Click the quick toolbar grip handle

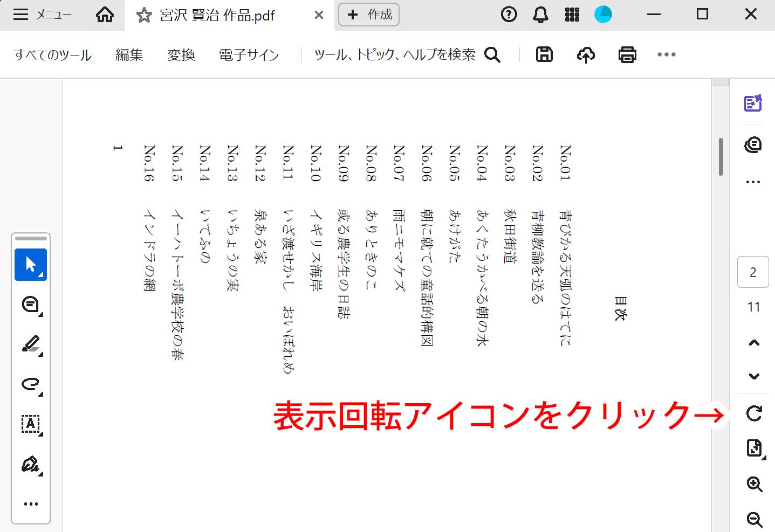[x=31, y=238]
